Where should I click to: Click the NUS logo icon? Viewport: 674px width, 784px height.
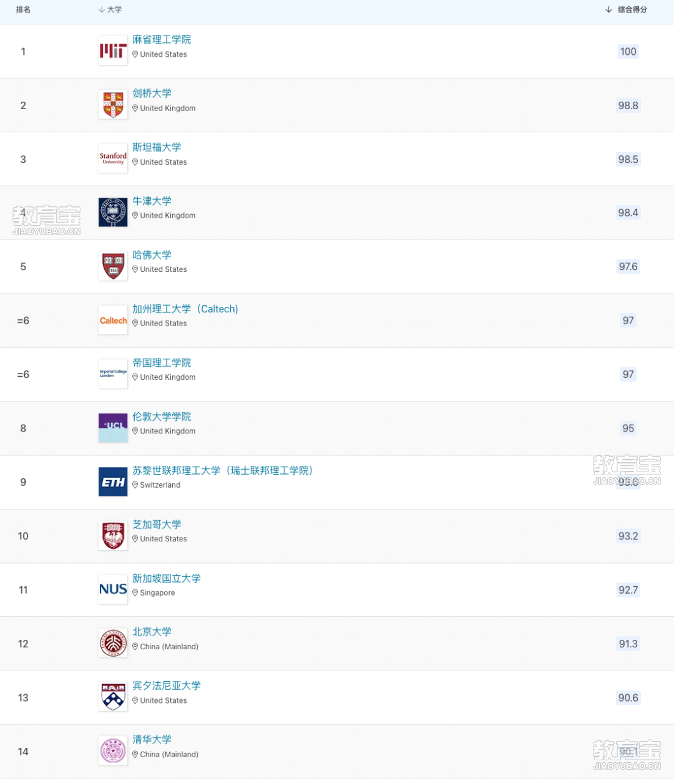(113, 589)
